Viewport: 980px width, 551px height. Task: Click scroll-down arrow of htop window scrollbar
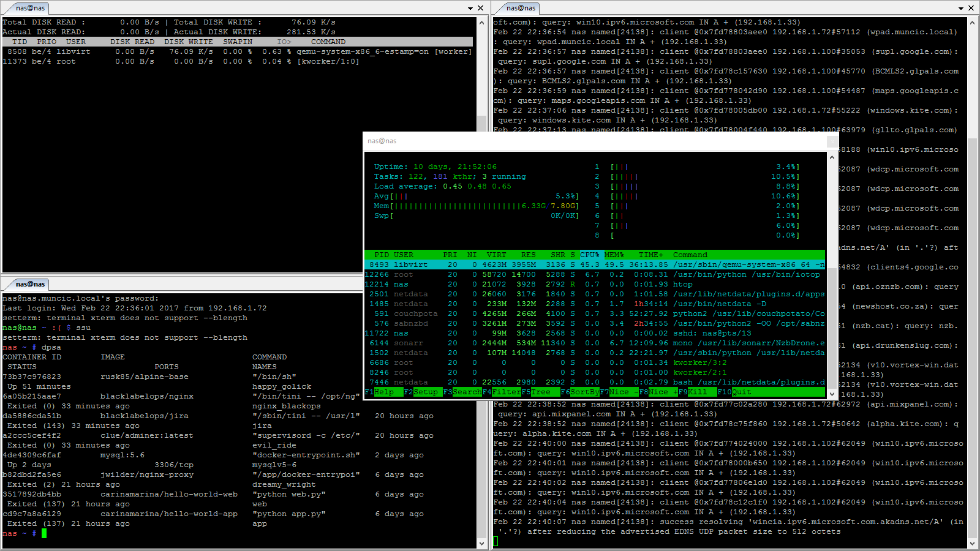832,394
